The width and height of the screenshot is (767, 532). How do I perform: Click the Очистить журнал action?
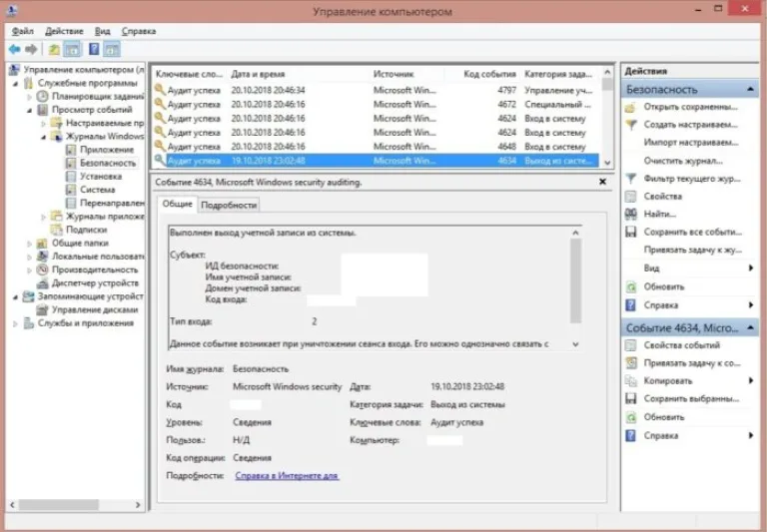pos(683,161)
